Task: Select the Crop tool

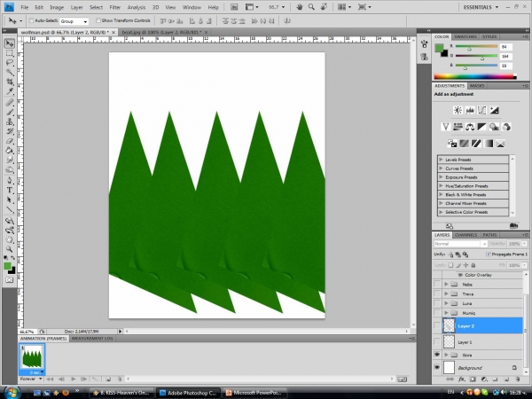Action: click(10, 82)
